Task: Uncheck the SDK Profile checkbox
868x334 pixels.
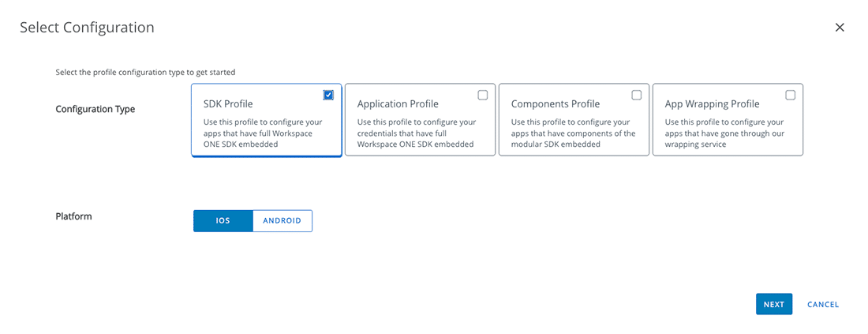Action: tap(328, 96)
